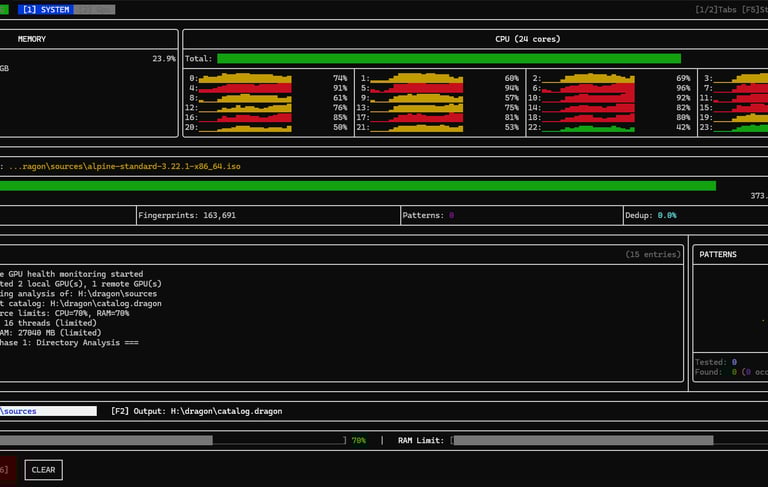Screen dimensions: 768x487
Task: Click the Dedup: 0.0% statistic
Action: point(653,215)
